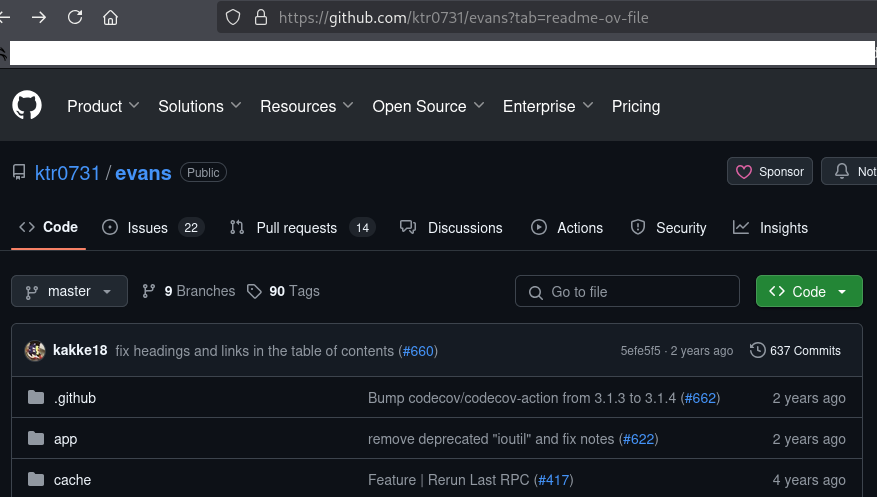Image resolution: width=877 pixels, height=497 pixels.
Task: Click the Pricing link
Action: click(636, 106)
